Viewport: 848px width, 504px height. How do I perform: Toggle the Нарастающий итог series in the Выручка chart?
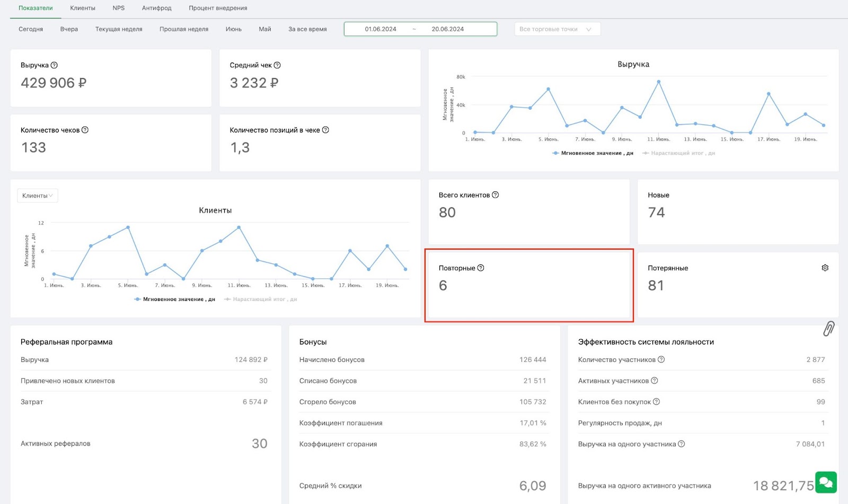tap(678, 153)
